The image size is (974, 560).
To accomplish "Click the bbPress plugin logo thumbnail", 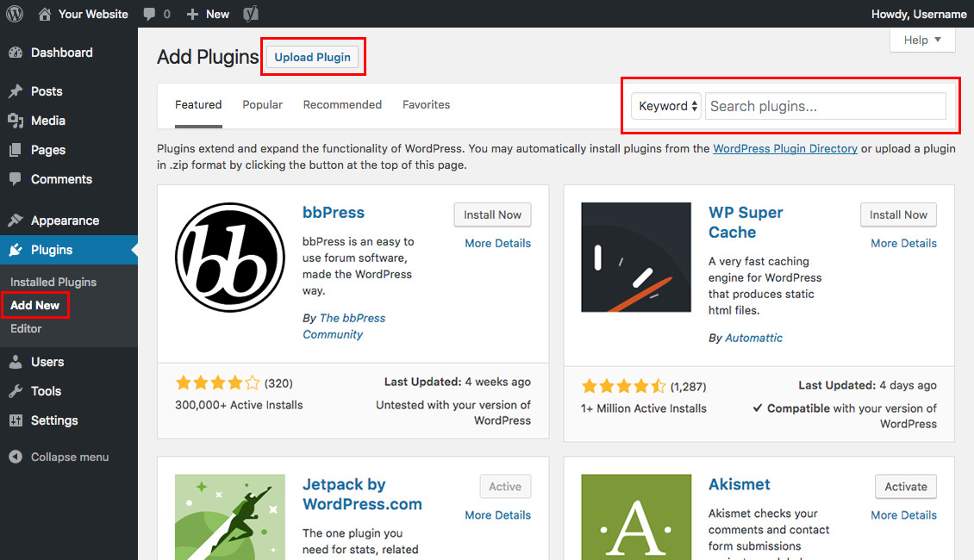I will click(229, 257).
